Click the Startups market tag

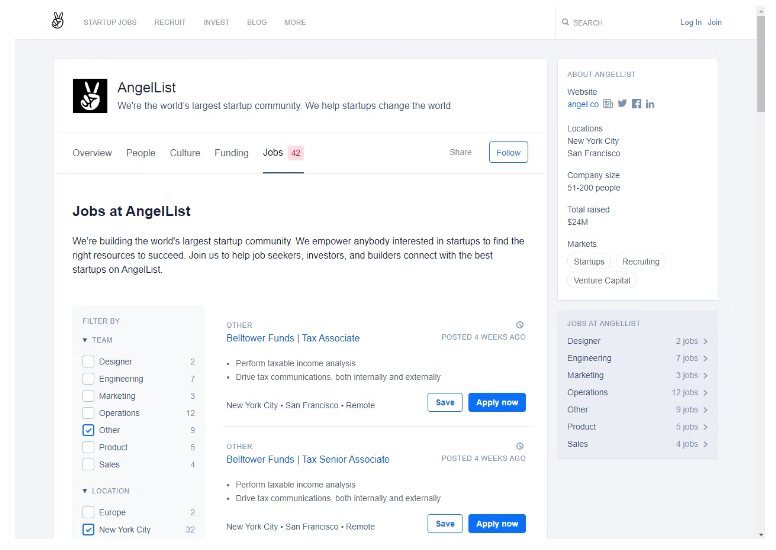point(589,261)
